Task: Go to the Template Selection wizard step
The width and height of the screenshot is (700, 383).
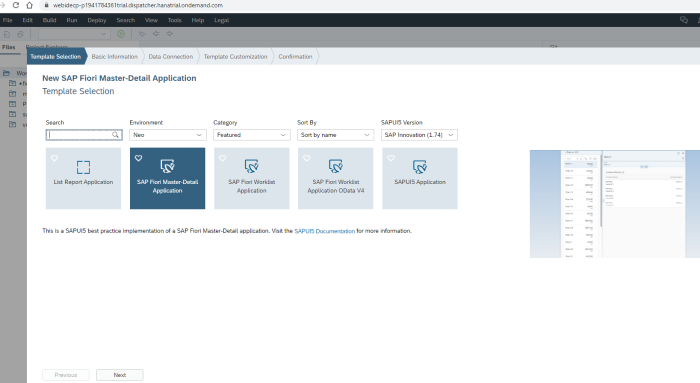Action: [x=56, y=57]
